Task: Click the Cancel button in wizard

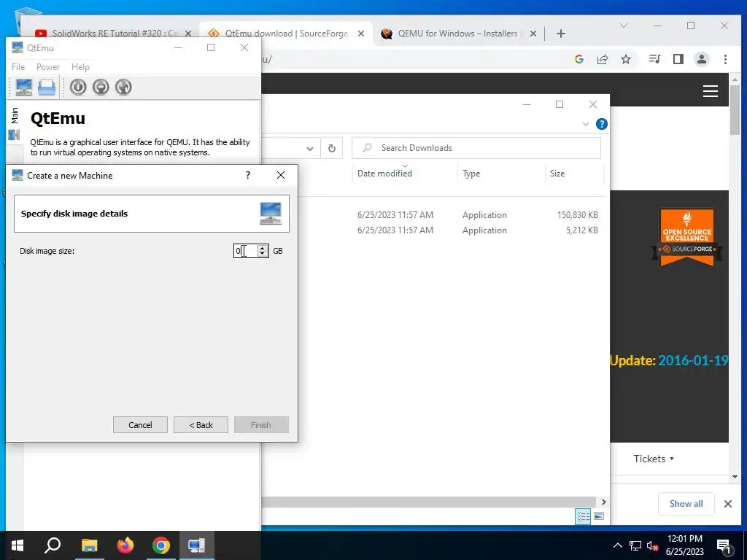Action: (x=140, y=425)
